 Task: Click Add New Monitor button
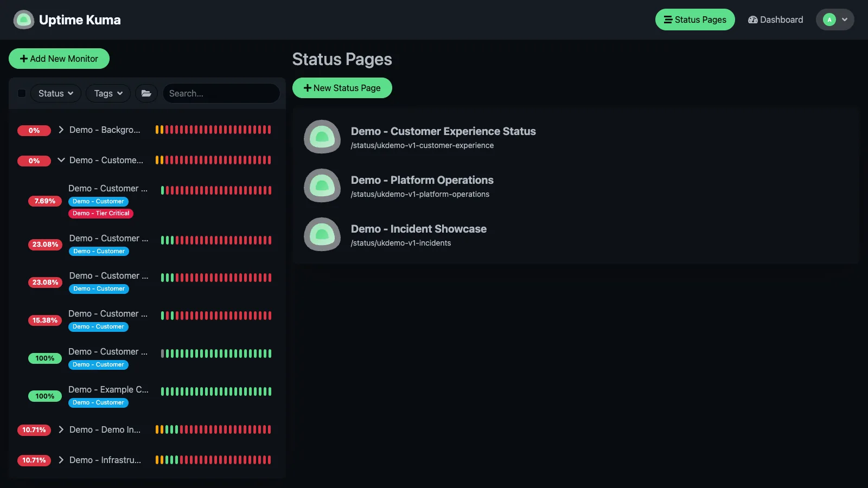tap(59, 59)
